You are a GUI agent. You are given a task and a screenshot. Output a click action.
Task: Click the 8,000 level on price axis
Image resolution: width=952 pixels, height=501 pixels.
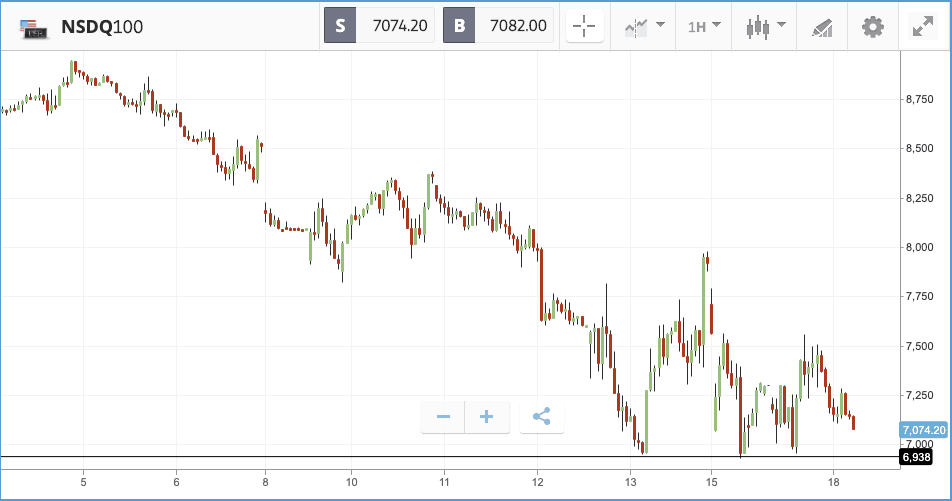coord(919,247)
